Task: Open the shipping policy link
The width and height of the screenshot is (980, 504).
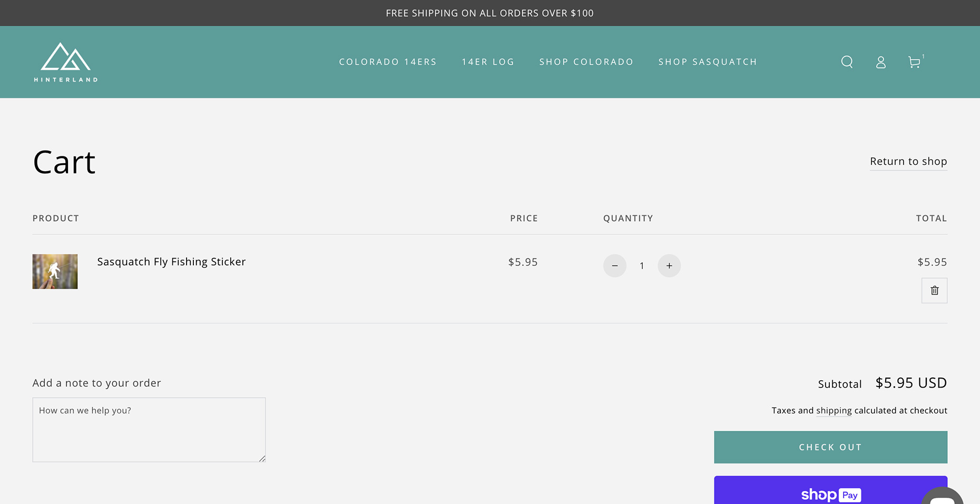Action: pos(834,410)
